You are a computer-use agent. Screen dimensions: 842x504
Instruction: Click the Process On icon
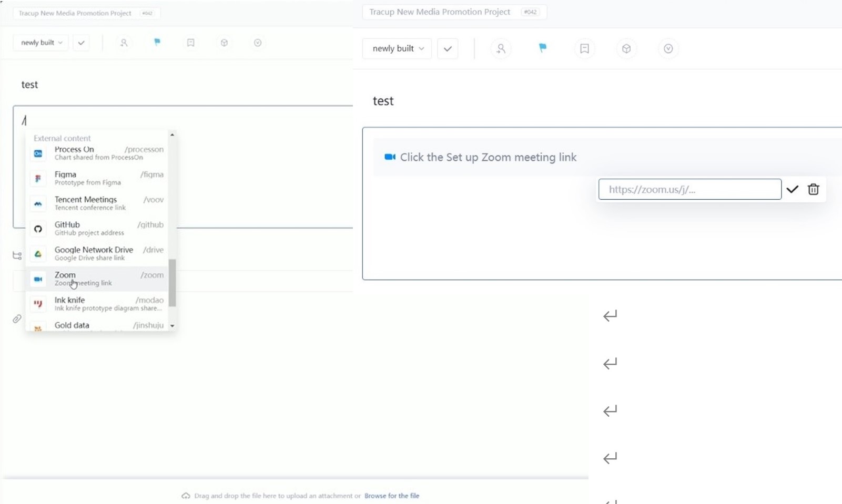click(38, 153)
